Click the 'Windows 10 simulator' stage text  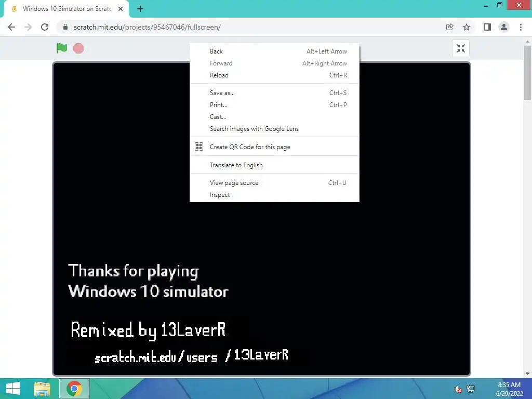148,291
